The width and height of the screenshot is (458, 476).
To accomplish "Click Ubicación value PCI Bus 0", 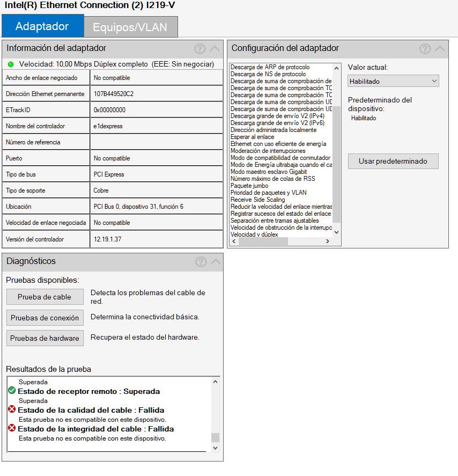I will click(x=138, y=207).
